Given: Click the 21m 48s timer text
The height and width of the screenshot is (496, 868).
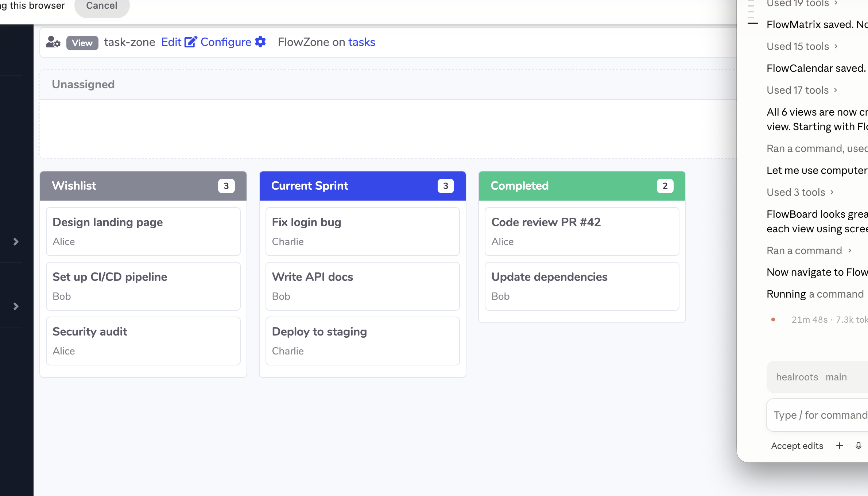Looking at the screenshot, I should (809, 320).
